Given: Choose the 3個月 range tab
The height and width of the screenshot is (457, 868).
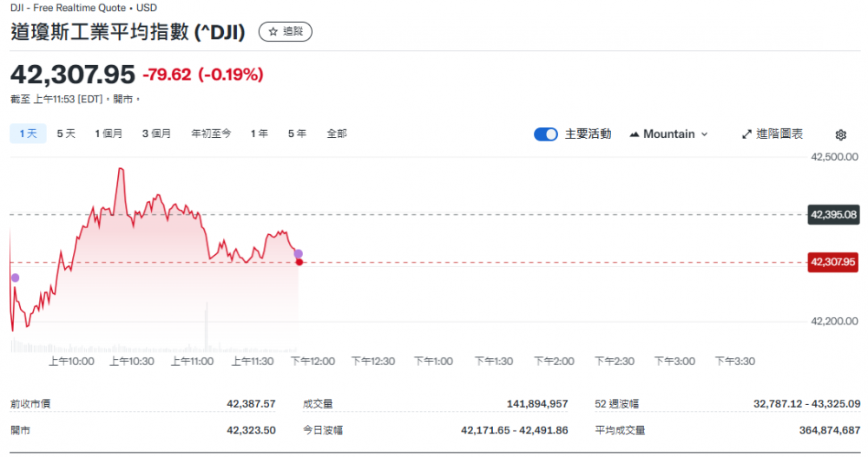Looking at the screenshot, I should pos(156,134).
